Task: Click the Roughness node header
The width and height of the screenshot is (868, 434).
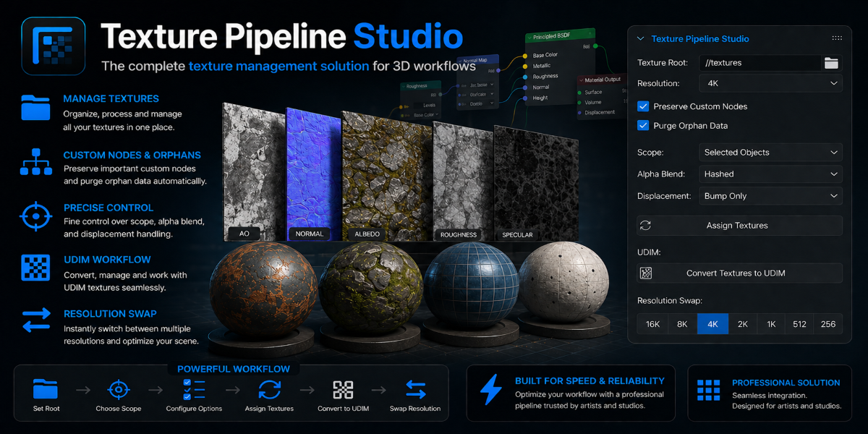Action: (x=420, y=85)
